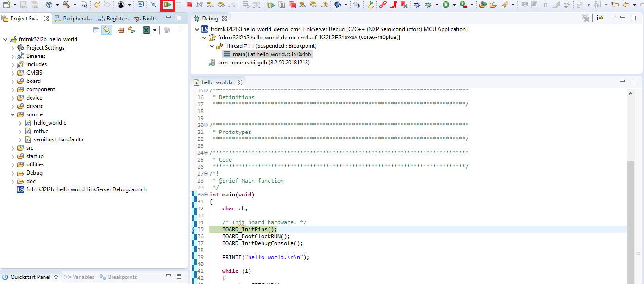
Task: Select main() stack frame in Debug view
Action: [x=271, y=54]
